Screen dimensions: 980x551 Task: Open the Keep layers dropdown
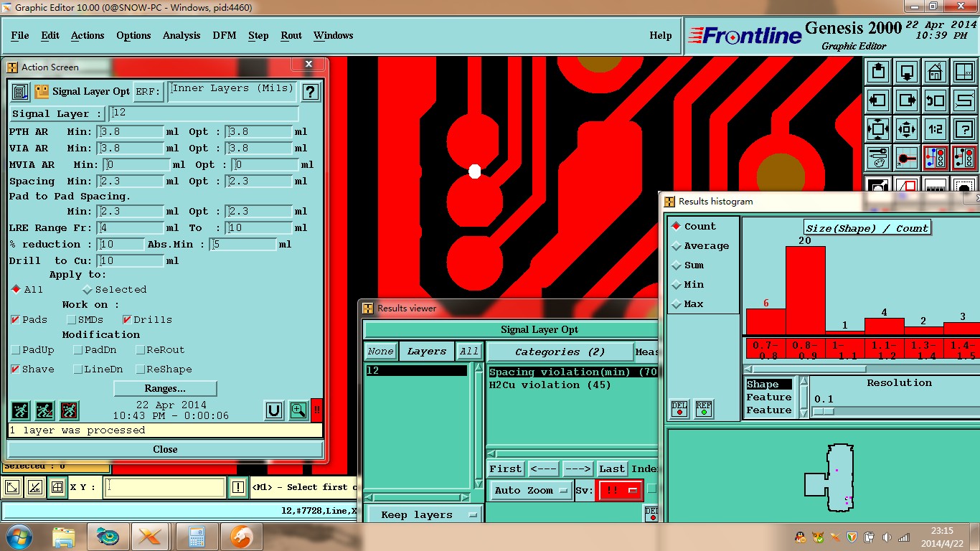pos(423,514)
